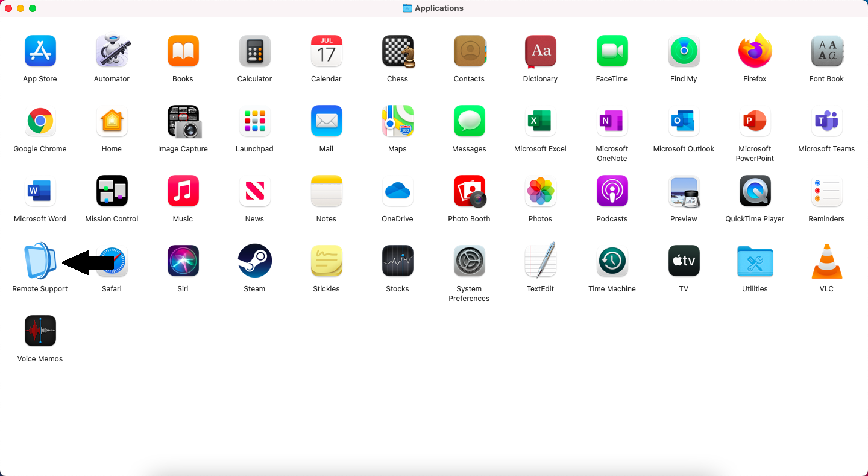868x476 pixels.
Task: Open the Microsoft PowerPoint icon
Action: click(755, 121)
